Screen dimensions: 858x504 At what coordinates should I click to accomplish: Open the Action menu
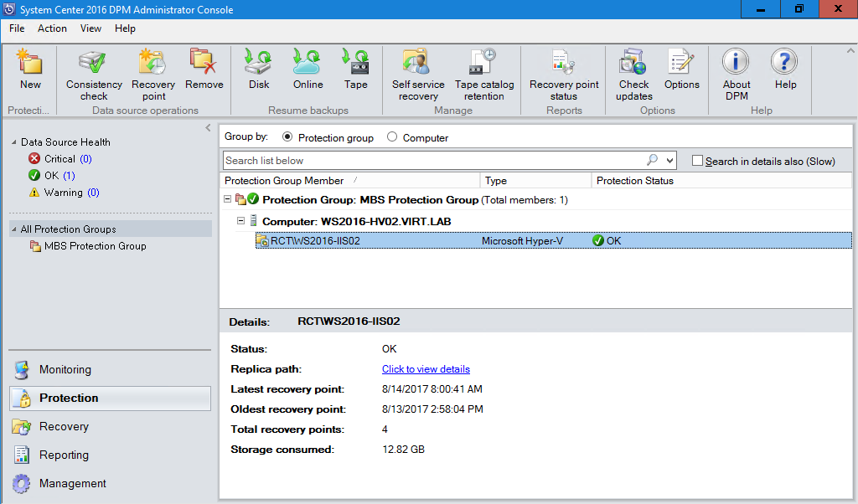pyautogui.click(x=52, y=28)
